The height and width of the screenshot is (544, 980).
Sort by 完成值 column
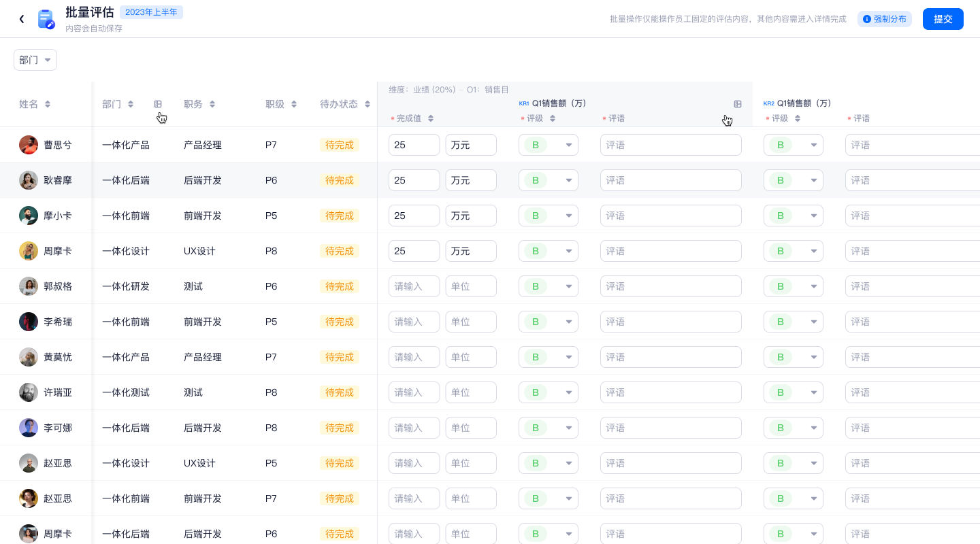tap(431, 118)
